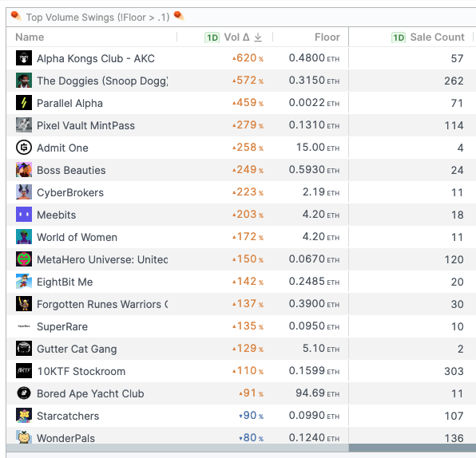The height and width of the screenshot is (458, 476).
Task: Click the 1D badge next to Vol Δ
Action: (212, 38)
